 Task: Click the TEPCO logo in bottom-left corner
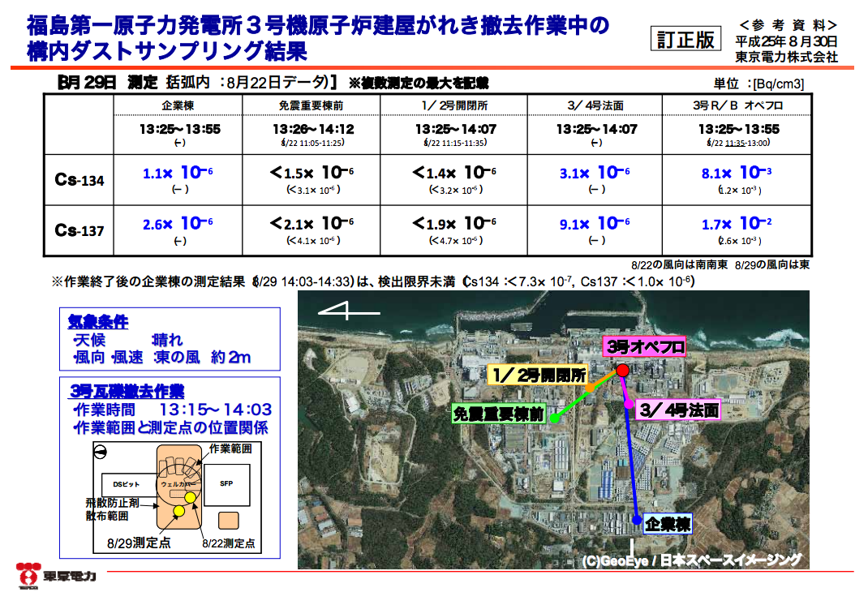55,576
